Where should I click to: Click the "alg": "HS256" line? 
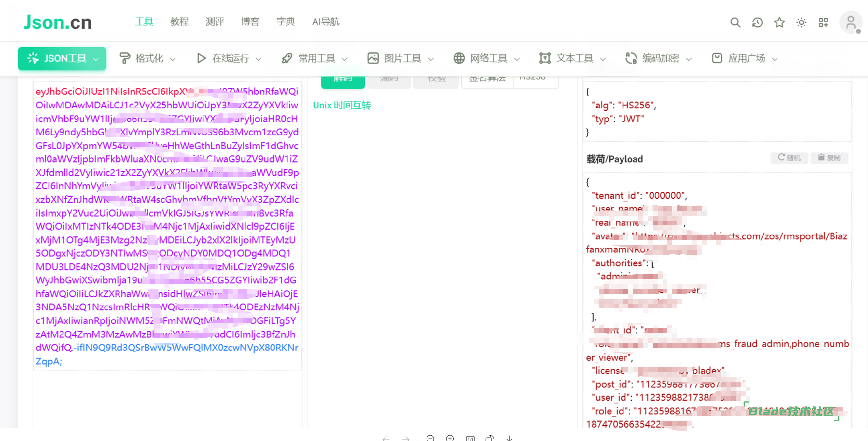(624, 106)
